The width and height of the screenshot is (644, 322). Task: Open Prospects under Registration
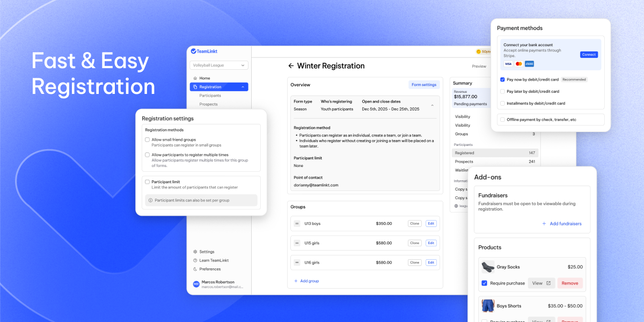[208, 104]
